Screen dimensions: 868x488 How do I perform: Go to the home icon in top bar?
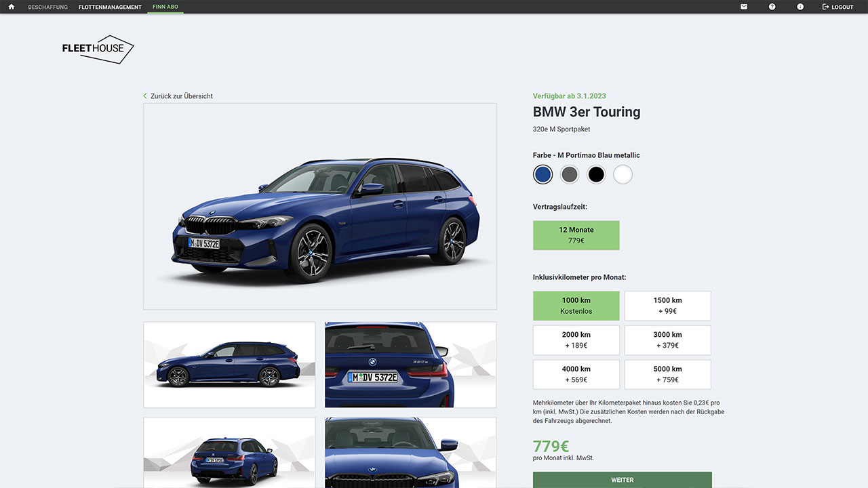coord(11,7)
